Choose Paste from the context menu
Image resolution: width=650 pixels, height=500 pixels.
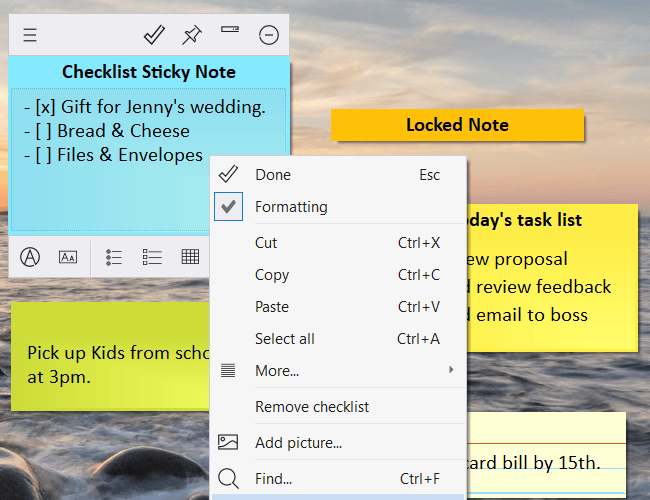pyautogui.click(x=338, y=307)
